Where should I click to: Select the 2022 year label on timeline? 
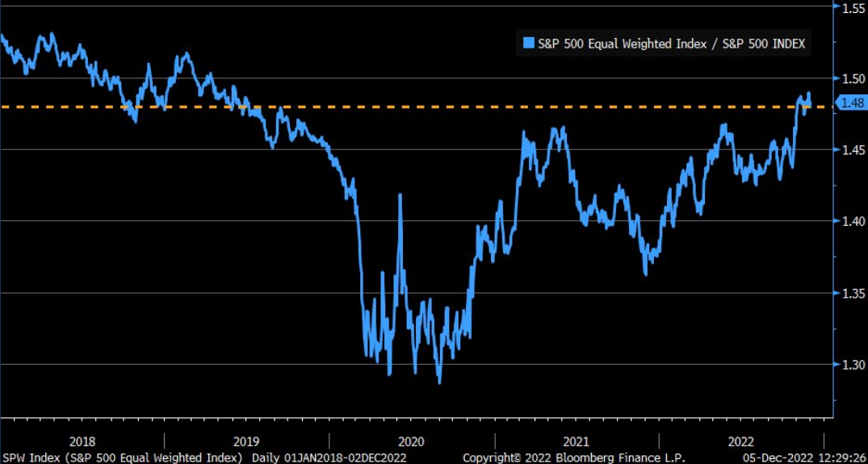(740, 441)
